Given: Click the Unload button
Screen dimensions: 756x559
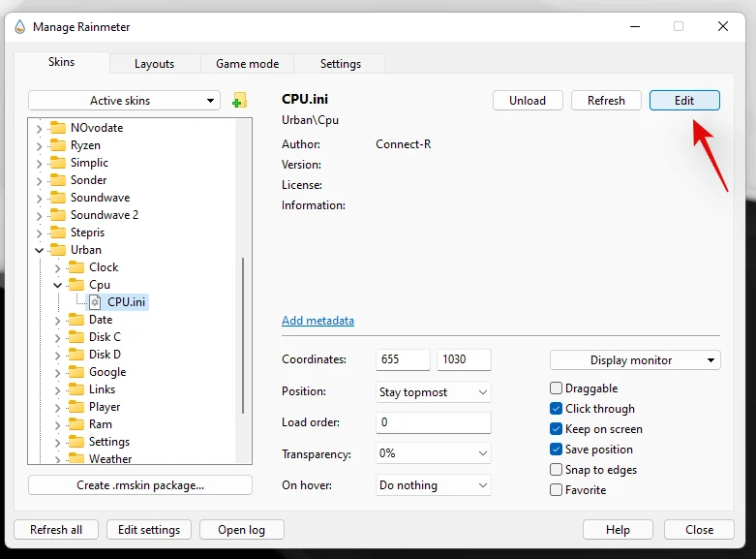Looking at the screenshot, I should [x=528, y=101].
